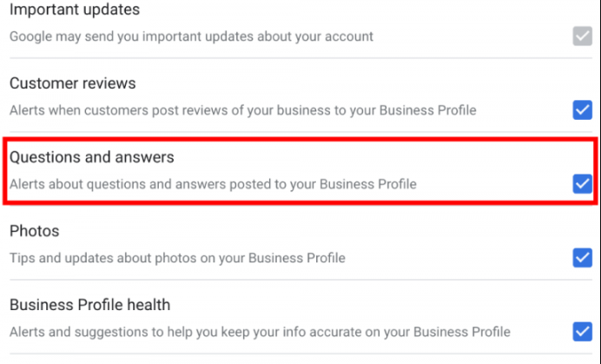The image size is (601, 364).
Task: Click the divider line below Photos description
Action: click(x=300, y=280)
